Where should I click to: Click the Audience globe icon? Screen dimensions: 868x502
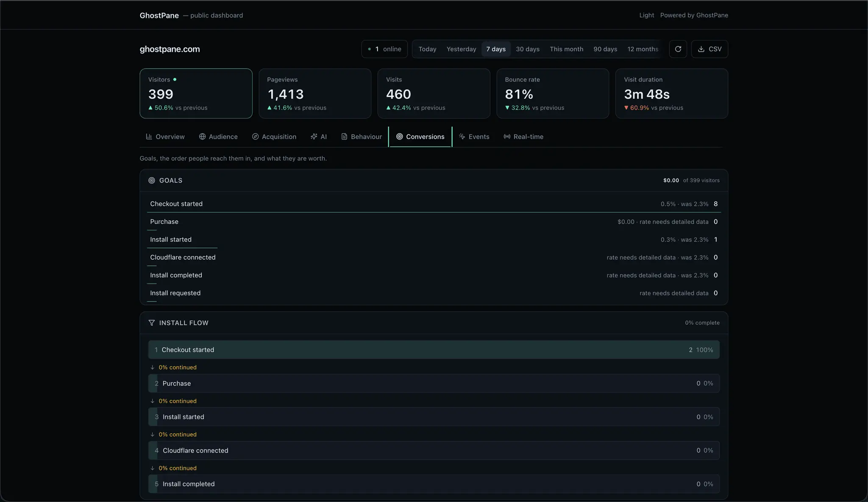(202, 137)
